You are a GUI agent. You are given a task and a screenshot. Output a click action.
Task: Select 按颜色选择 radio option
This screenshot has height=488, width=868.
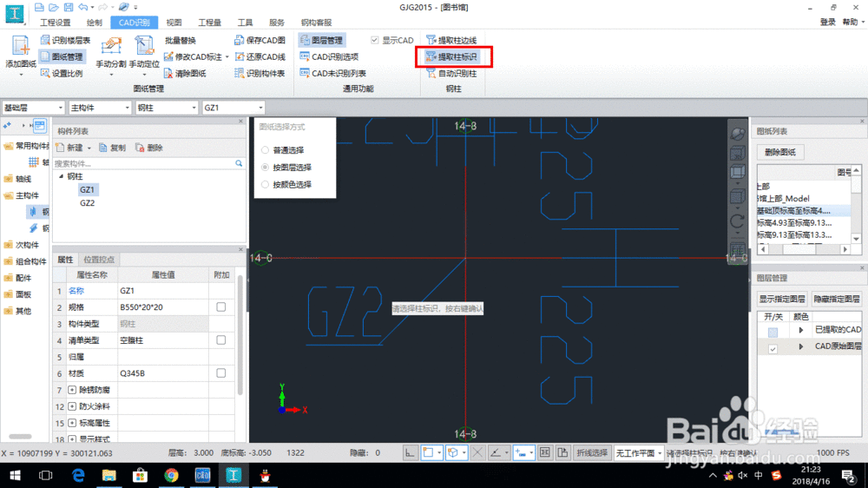point(266,185)
